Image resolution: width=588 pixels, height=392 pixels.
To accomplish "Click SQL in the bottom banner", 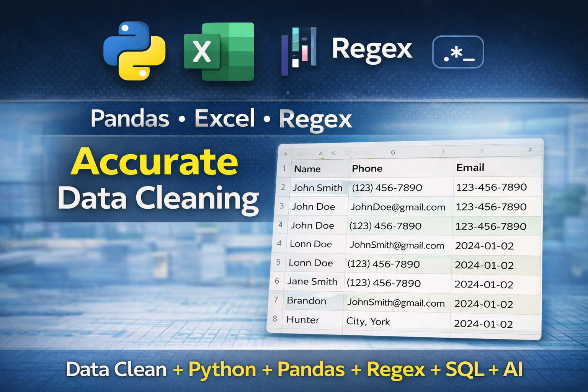I will coord(465,369).
